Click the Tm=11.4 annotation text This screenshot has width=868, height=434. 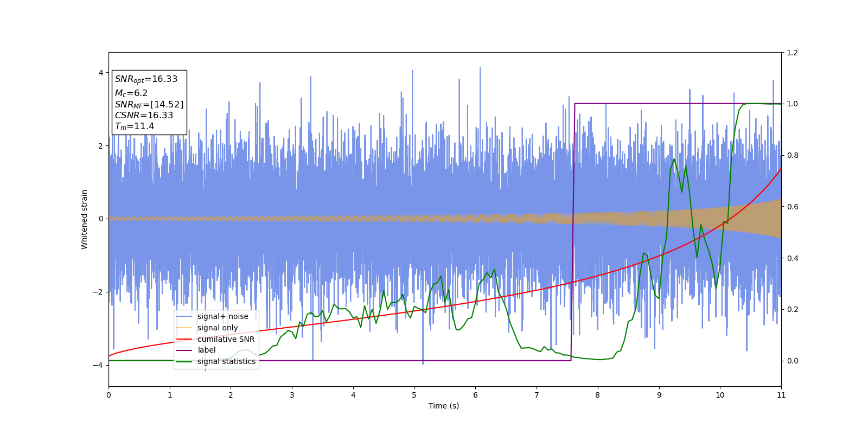point(134,126)
